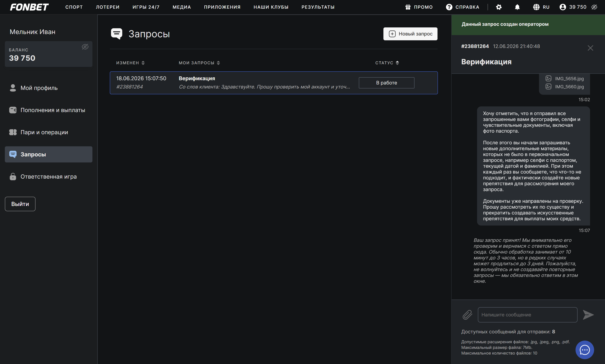Click the Выйти button

[x=20, y=204]
